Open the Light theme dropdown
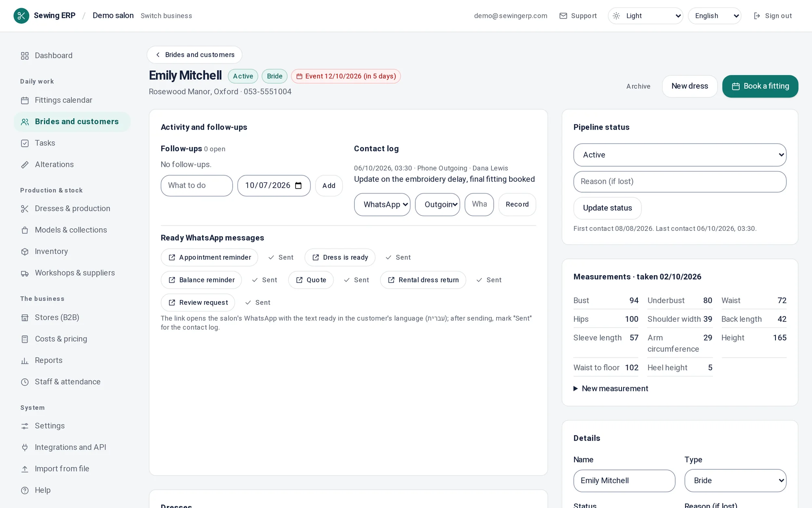812x508 pixels. (x=645, y=16)
